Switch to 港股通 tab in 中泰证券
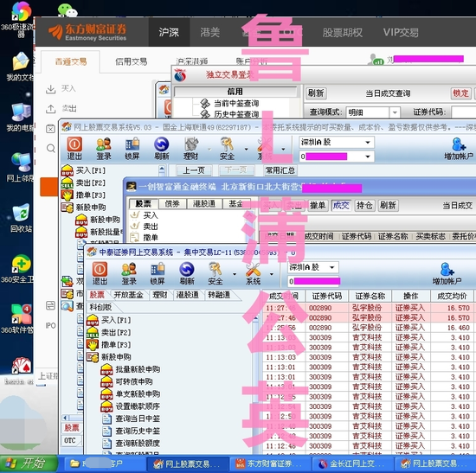 pyautogui.click(x=187, y=295)
